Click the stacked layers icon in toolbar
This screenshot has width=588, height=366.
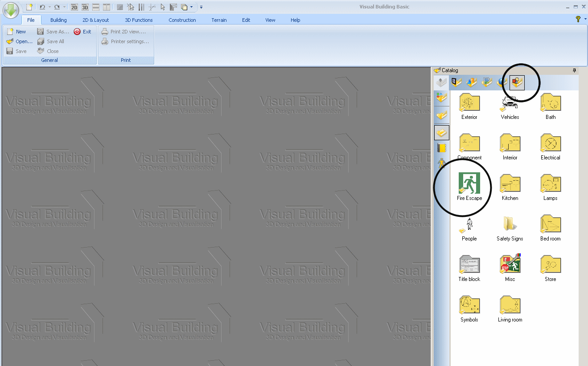click(184, 7)
